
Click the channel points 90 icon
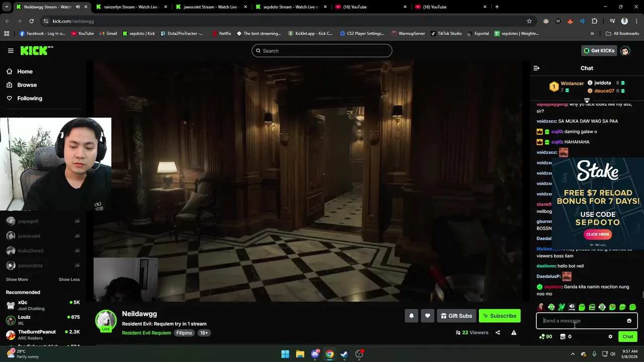click(x=545, y=336)
